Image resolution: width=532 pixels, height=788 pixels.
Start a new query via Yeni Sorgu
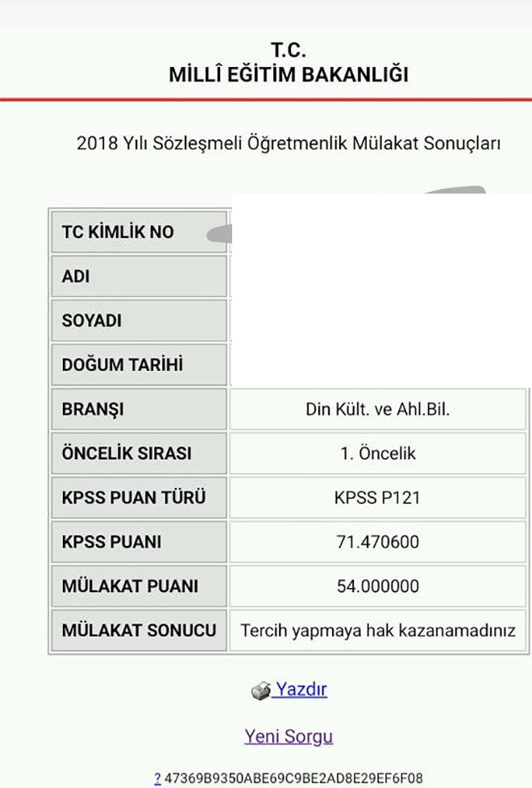pyautogui.click(x=289, y=736)
